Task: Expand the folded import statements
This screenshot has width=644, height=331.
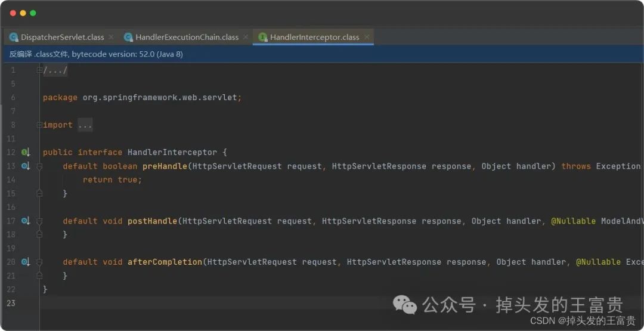Action: 39,125
